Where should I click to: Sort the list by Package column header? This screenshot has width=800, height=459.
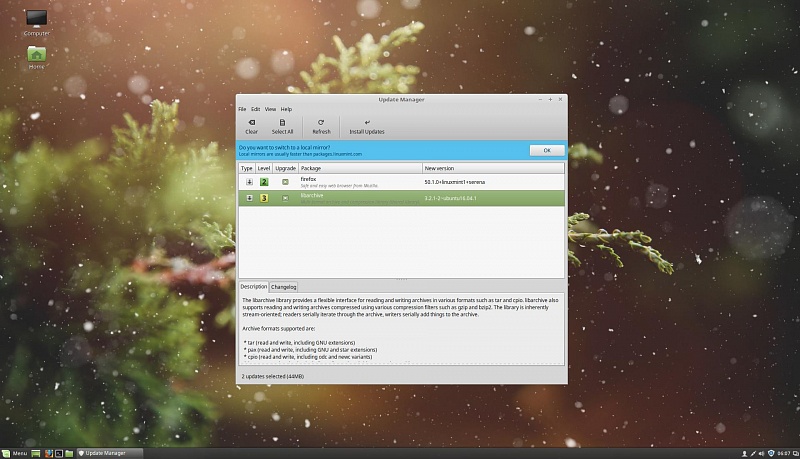[x=359, y=169]
